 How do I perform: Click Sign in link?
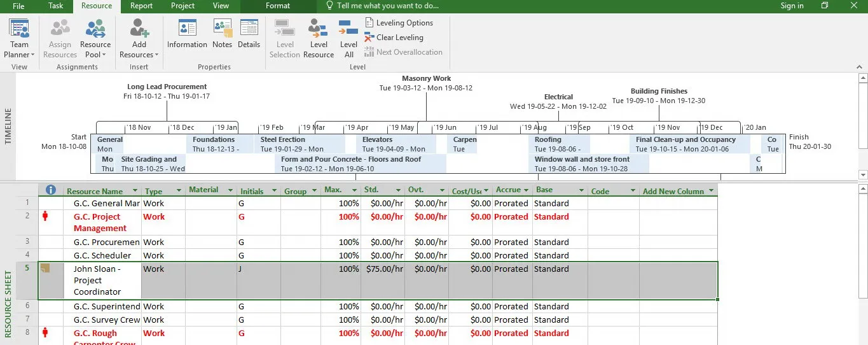point(792,6)
